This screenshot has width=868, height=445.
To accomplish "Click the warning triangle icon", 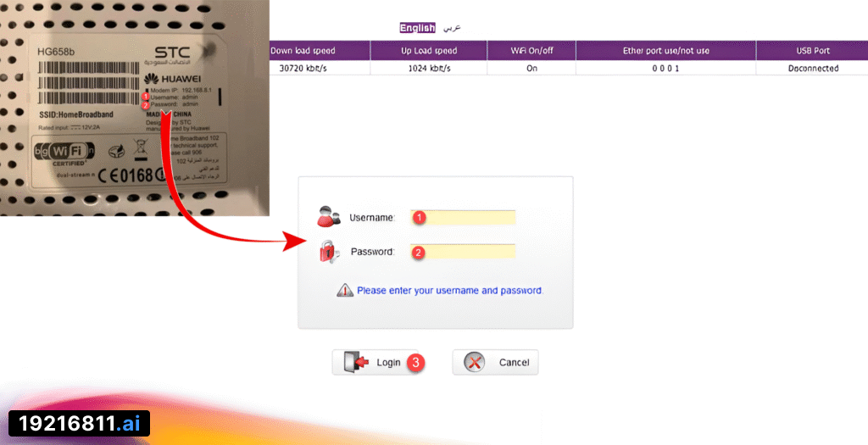I will 344,290.
